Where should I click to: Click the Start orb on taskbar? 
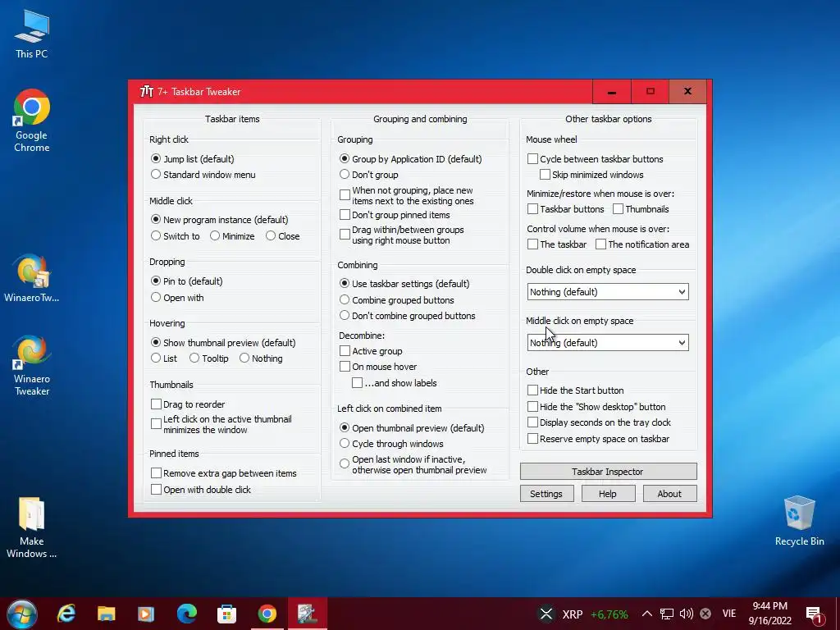22,614
